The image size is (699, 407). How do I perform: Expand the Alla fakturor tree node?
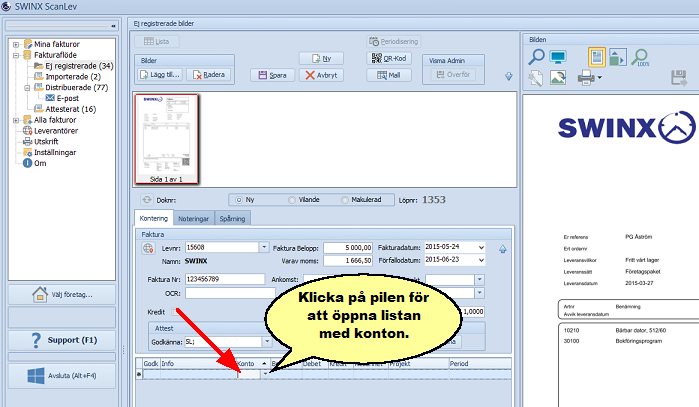pyautogui.click(x=16, y=120)
